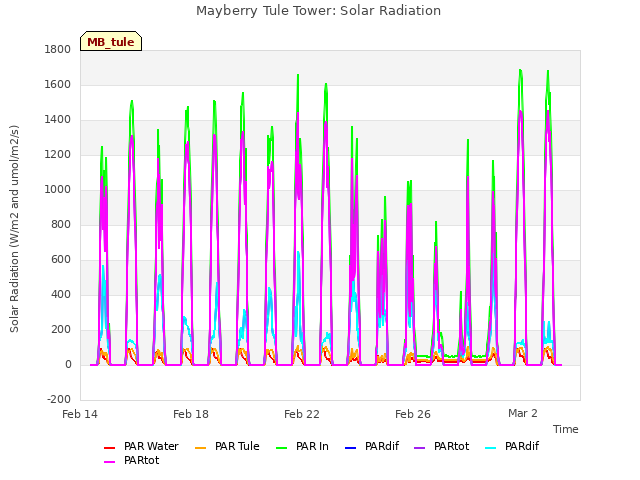The height and width of the screenshot is (480, 640).
Task: Click the magenta PARtot legend swatch
Action: click(109, 462)
